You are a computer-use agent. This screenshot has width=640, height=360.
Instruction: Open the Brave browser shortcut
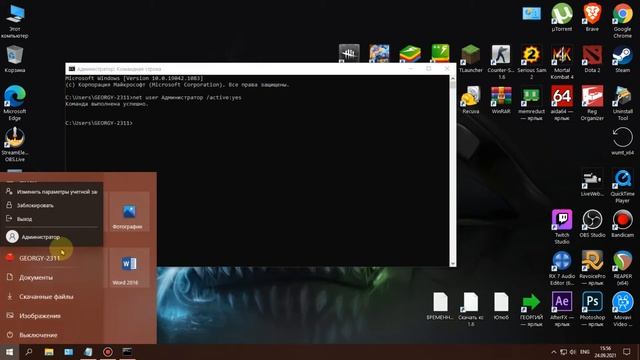[x=592, y=17]
